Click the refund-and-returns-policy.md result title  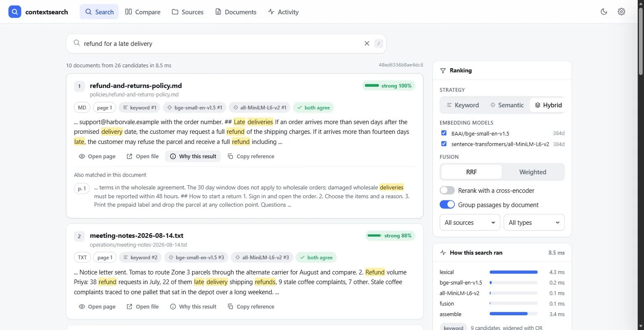tap(136, 86)
